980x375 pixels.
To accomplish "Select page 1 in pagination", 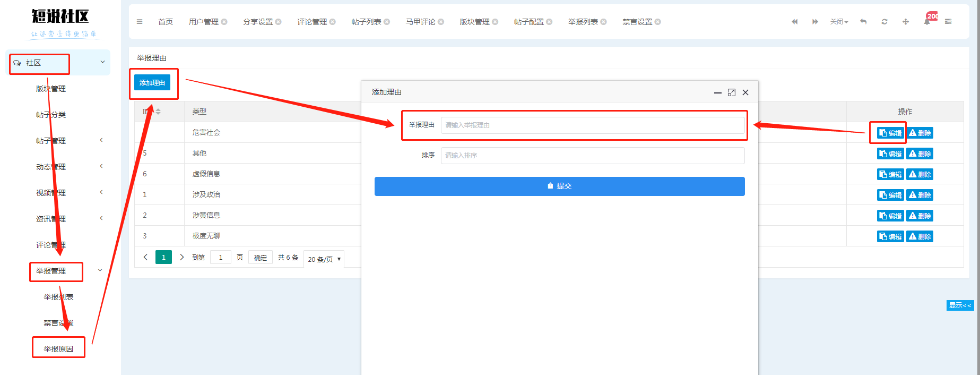I will point(163,257).
